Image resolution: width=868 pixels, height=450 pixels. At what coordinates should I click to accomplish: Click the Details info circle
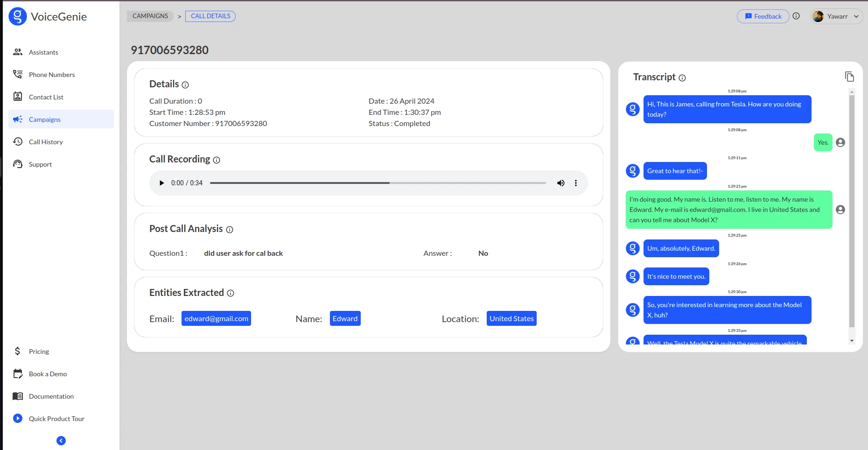point(185,85)
